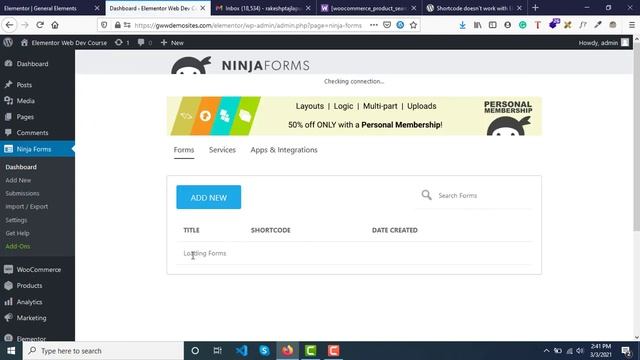This screenshot has height=360, width=640.
Task: Open the page actions three-dots menu
Action: [x=373, y=25]
